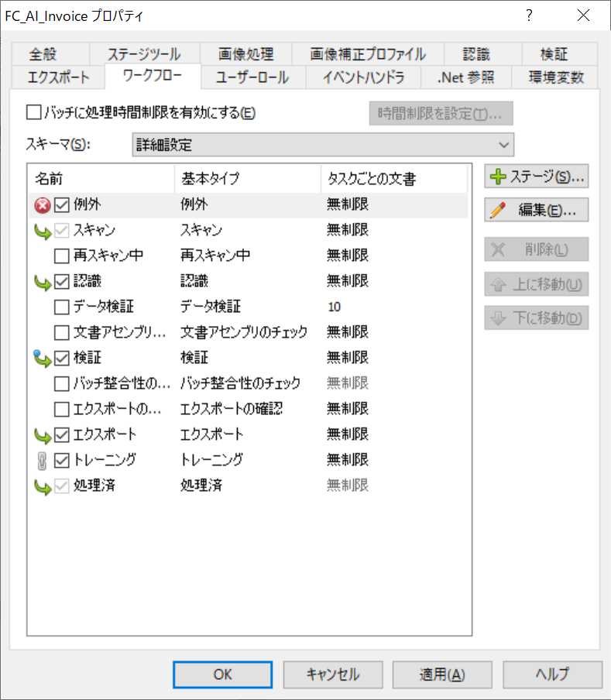Check the エクスポートの確認 stage checkbox

[62, 410]
